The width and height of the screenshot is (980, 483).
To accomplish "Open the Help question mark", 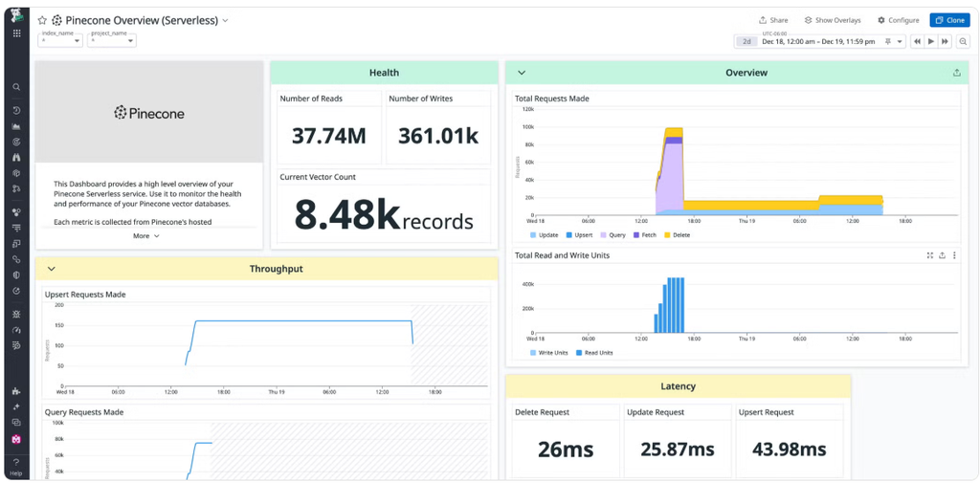I will point(17,462).
